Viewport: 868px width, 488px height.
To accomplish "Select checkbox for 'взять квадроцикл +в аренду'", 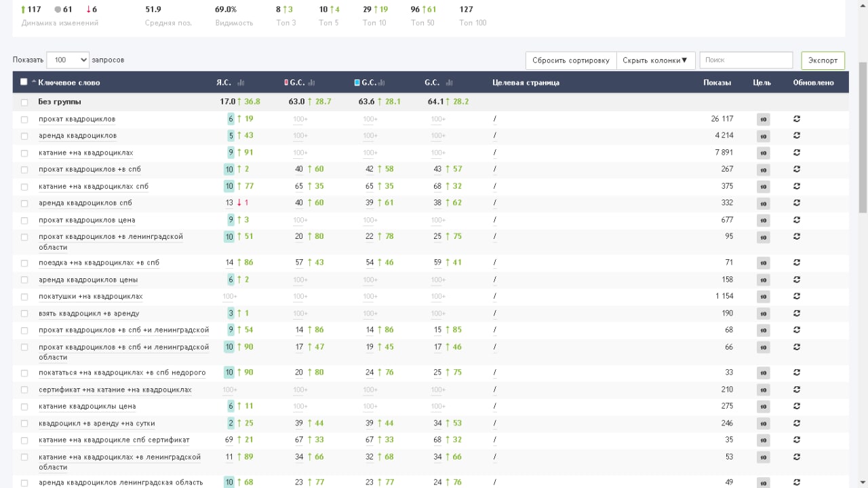I will tap(24, 314).
